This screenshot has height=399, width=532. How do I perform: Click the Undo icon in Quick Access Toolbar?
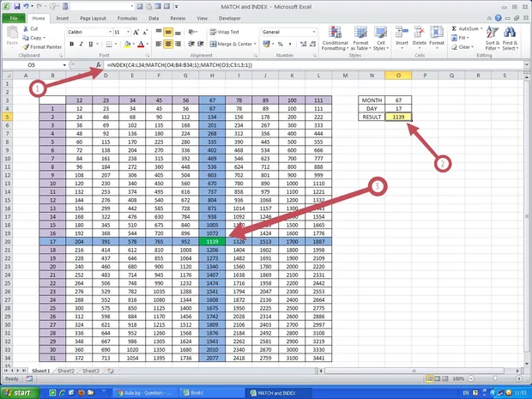tap(26, 7)
